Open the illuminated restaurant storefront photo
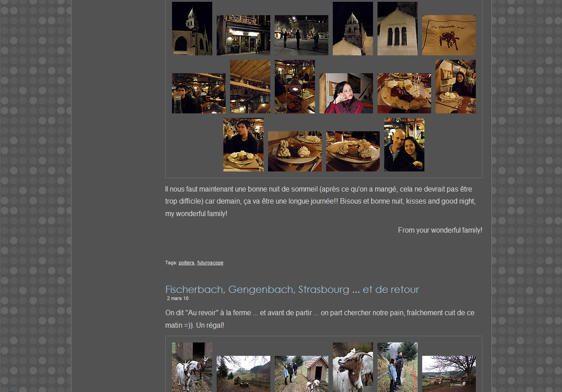This screenshot has width=562, height=392. click(x=243, y=35)
